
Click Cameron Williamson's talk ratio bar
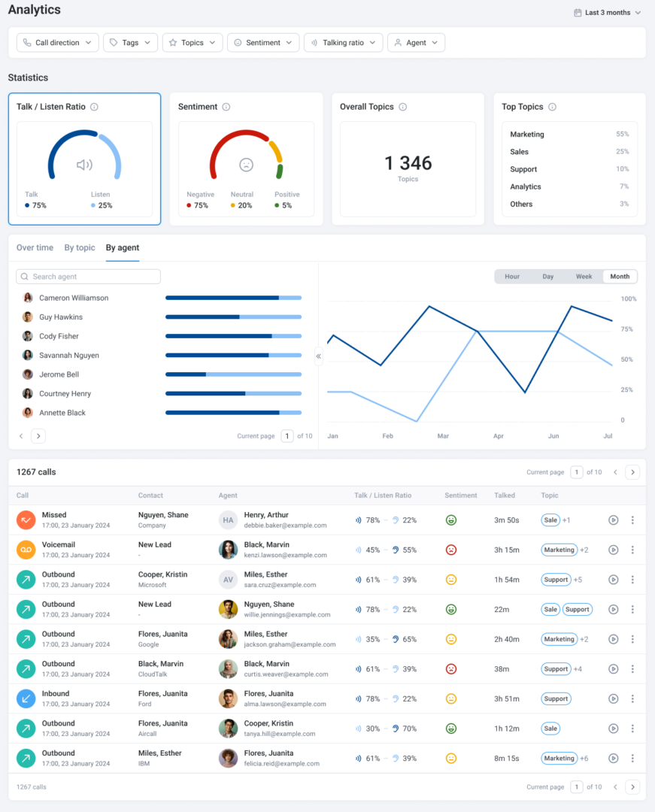(234, 298)
